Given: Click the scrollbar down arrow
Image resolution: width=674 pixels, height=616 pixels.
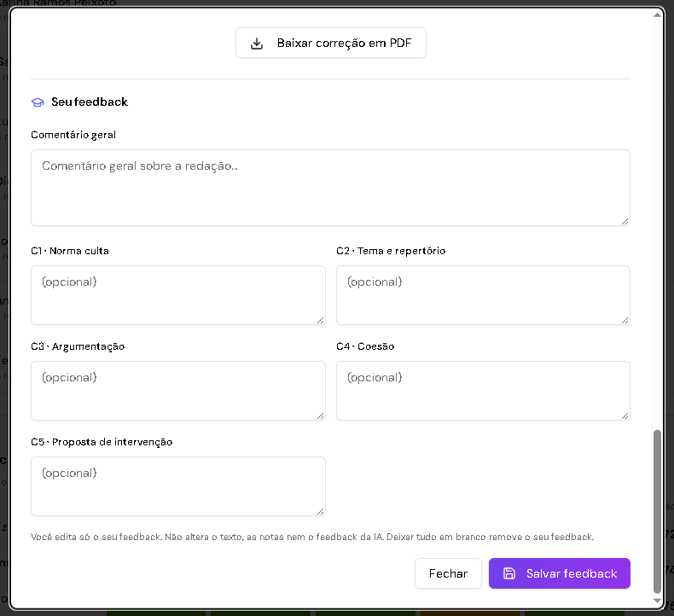Looking at the screenshot, I should tap(657, 601).
